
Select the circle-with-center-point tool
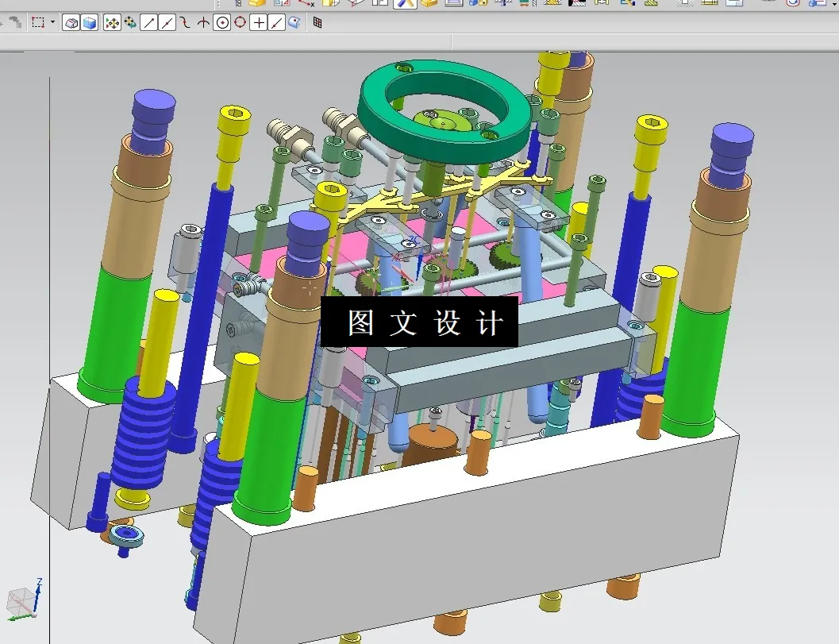pos(222,22)
